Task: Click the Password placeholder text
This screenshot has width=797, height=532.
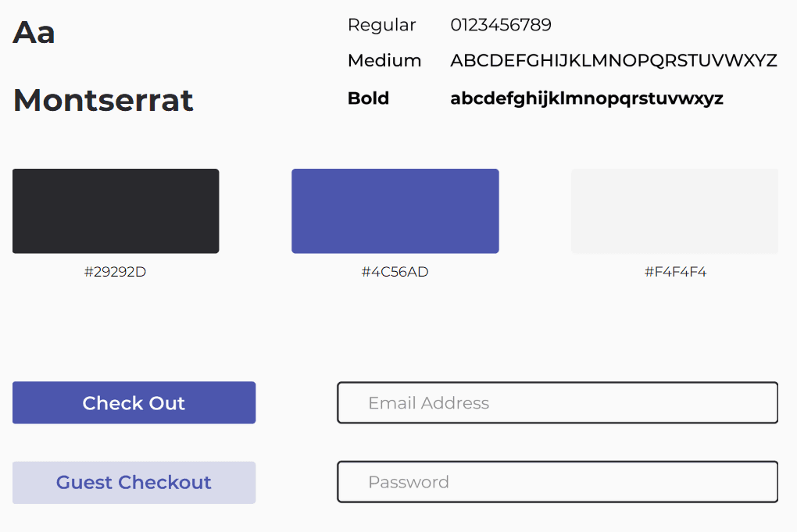Action: tap(409, 482)
